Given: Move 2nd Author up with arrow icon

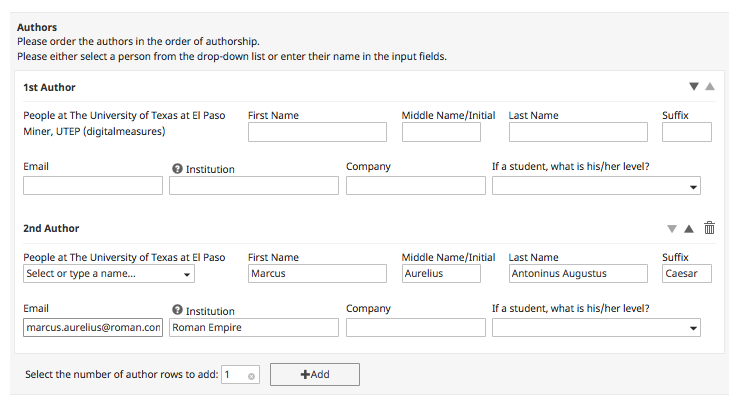Looking at the screenshot, I should click(689, 229).
